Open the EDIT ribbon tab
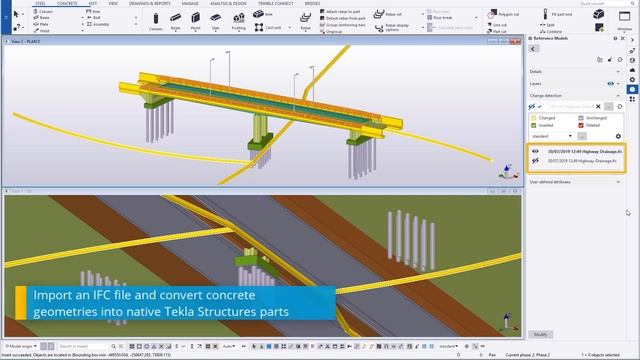 (x=93, y=3)
